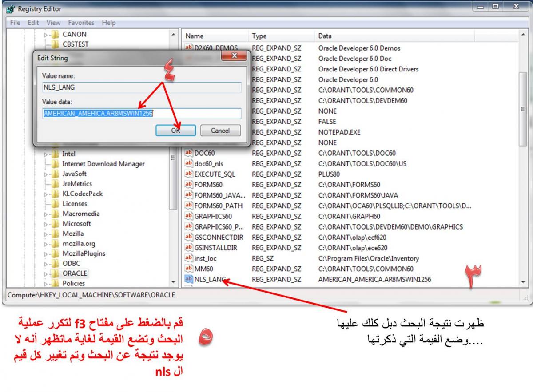Viewport: 533px width, 392px height.
Task: Click the Internet Download Manager folder icon
Action: coord(55,164)
